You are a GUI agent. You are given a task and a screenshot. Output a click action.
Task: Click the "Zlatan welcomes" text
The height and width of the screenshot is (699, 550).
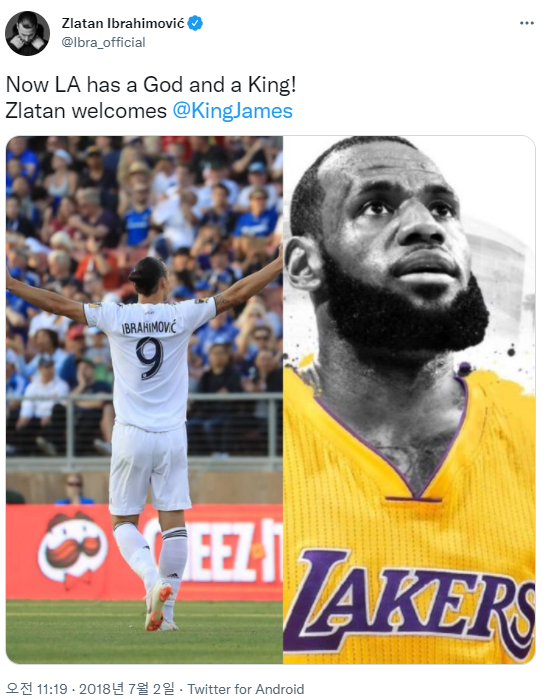tap(86, 111)
